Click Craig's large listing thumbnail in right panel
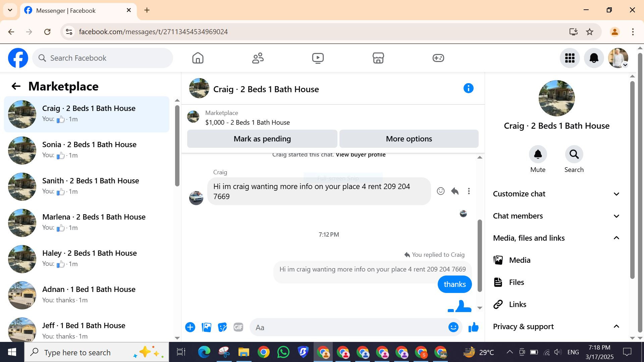This screenshot has height=362, width=644. (556, 98)
